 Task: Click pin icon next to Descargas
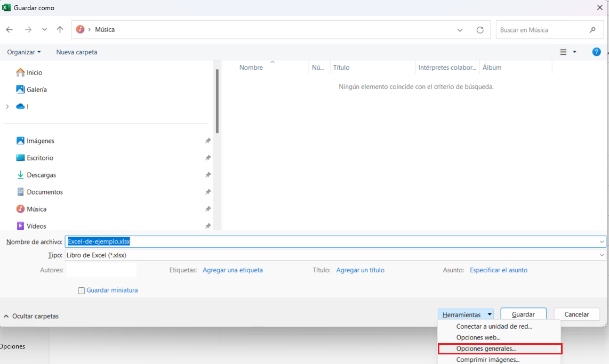pos(208,175)
